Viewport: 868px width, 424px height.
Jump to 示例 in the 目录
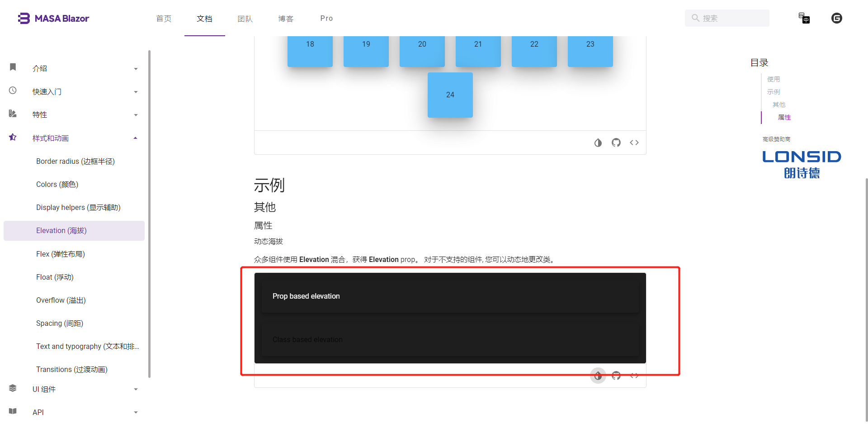tap(774, 92)
